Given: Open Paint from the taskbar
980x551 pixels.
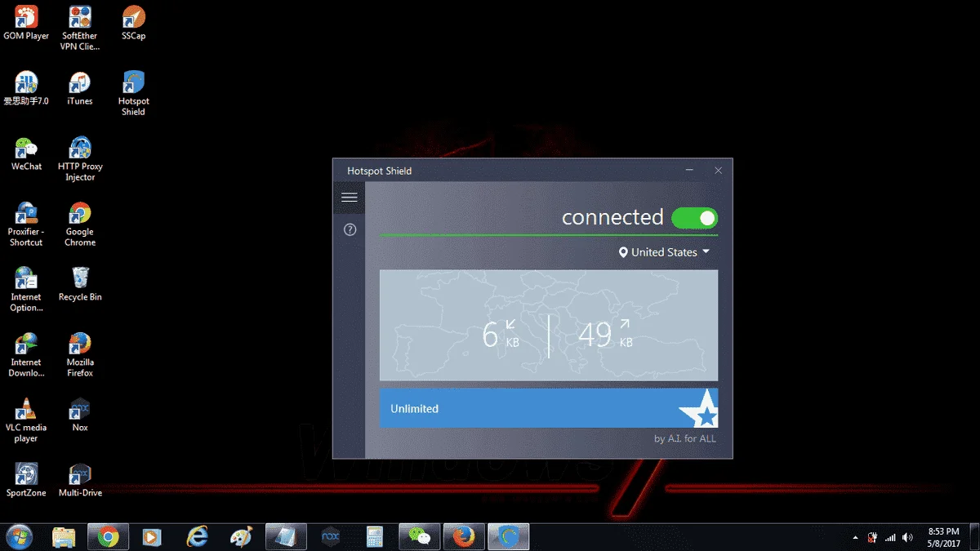Looking at the screenshot, I should (242, 536).
